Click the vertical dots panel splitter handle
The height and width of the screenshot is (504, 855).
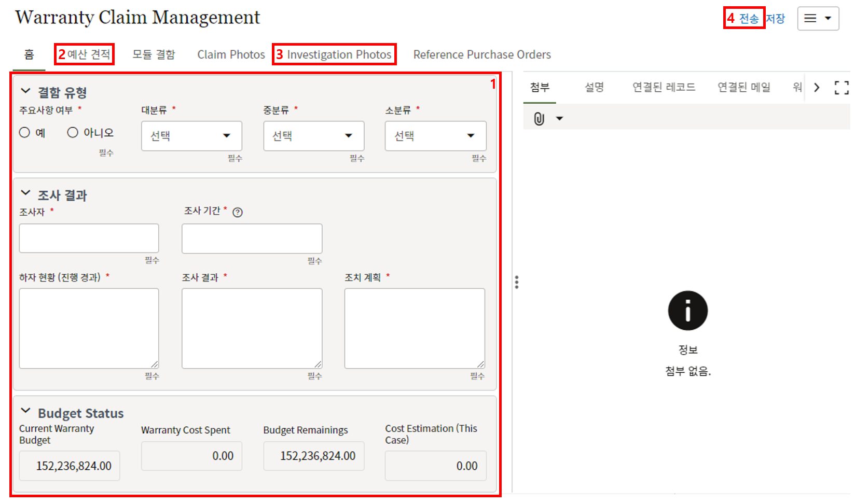tap(516, 282)
